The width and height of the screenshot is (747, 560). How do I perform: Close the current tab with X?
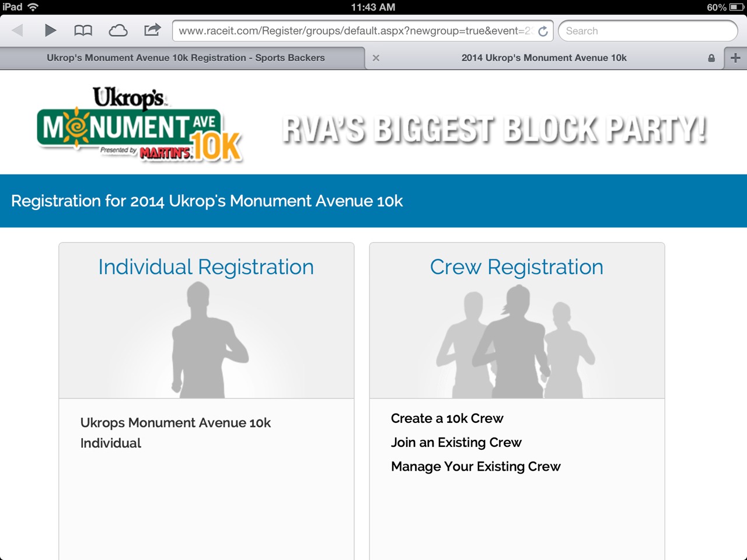pos(376,58)
